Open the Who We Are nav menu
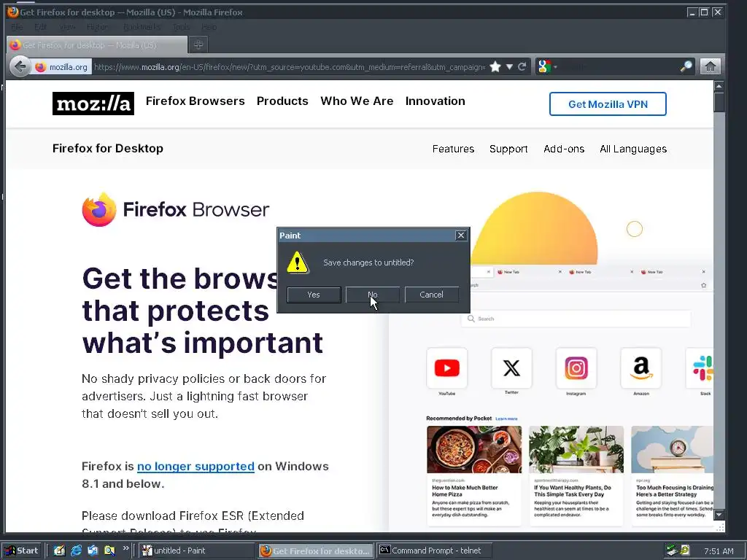The height and width of the screenshot is (560, 747). [x=357, y=101]
